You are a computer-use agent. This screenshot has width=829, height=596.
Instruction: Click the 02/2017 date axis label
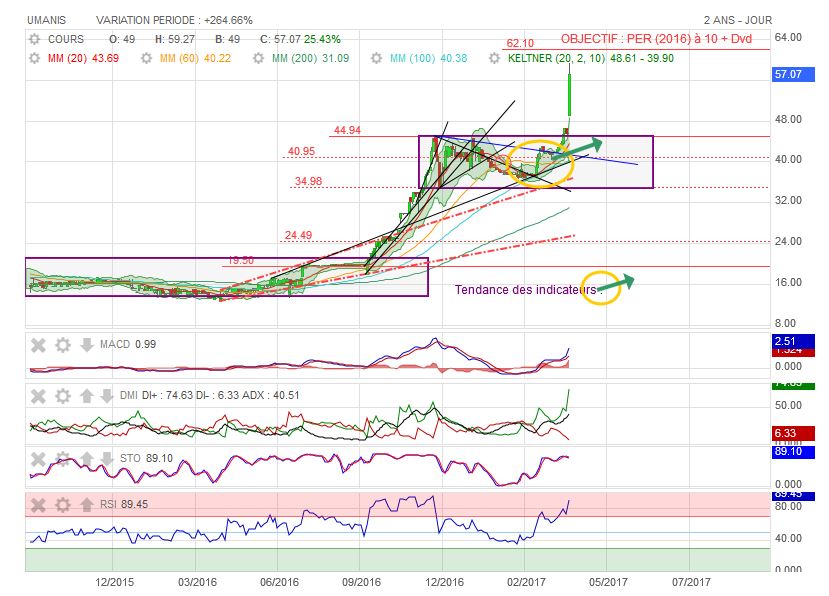526,582
